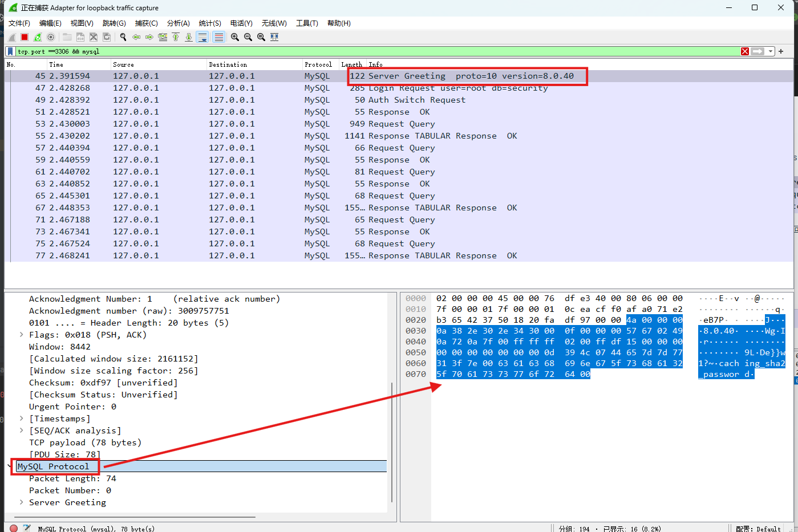The image size is (798, 532).
Task: Open the 文件(F) menu
Action: pos(19,23)
